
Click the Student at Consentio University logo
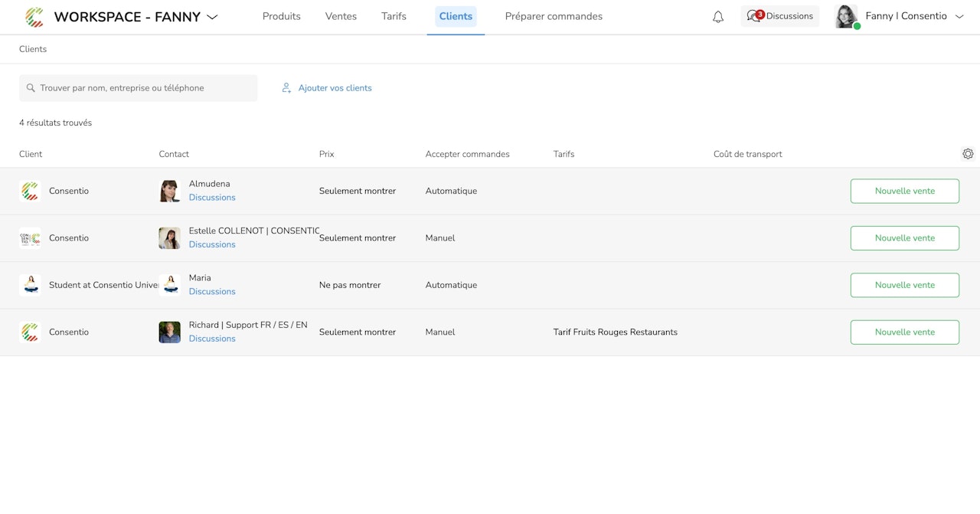tap(30, 285)
